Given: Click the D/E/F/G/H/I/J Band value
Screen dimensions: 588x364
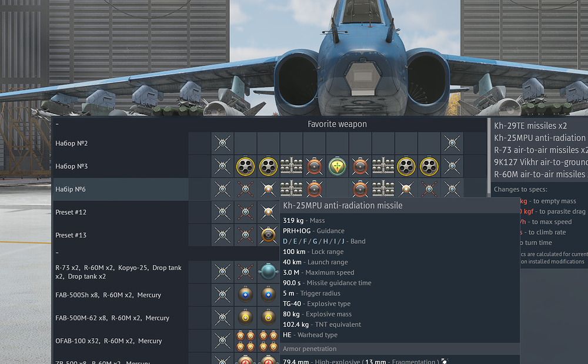Looking at the screenshot, I should click(x=313, y=242).
